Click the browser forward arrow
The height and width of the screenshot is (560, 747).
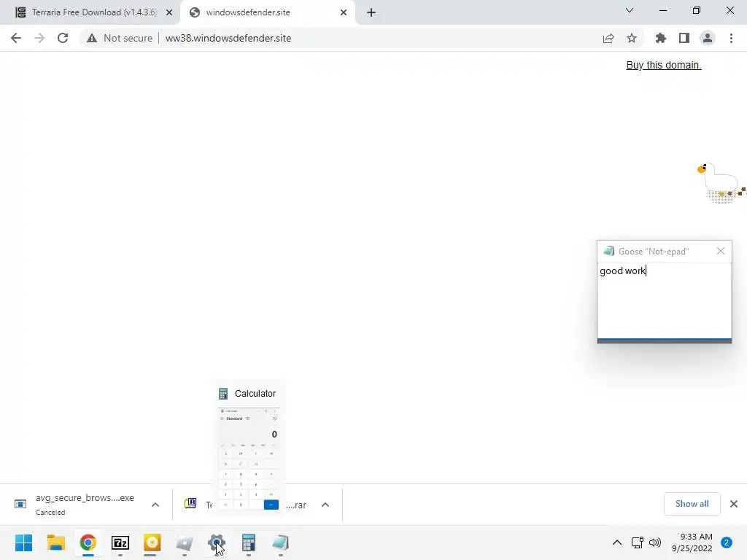point(39,38)
